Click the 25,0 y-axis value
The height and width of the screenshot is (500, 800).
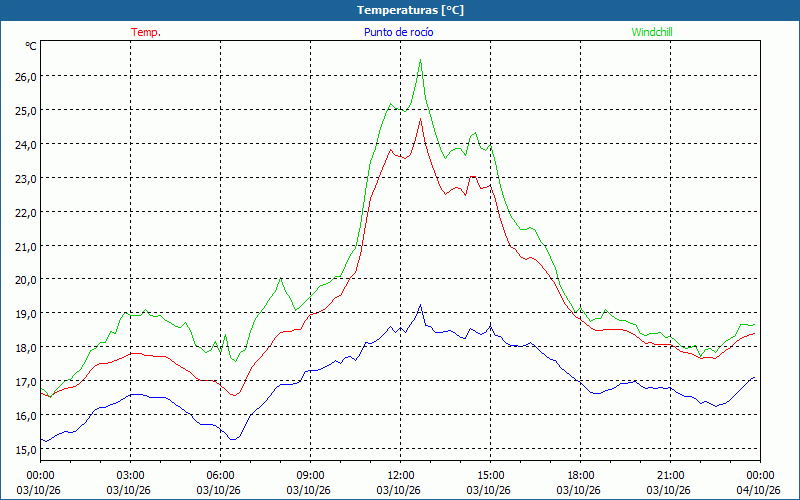[26, 111]
